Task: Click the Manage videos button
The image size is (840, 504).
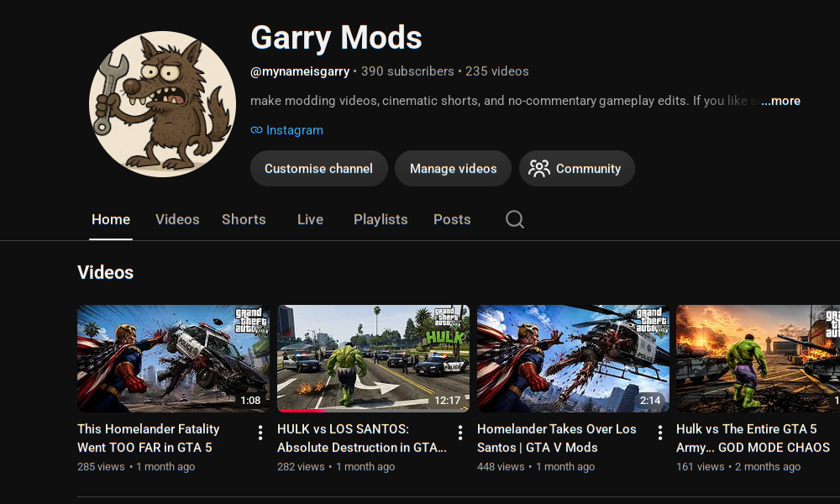Action: point(454,168)
